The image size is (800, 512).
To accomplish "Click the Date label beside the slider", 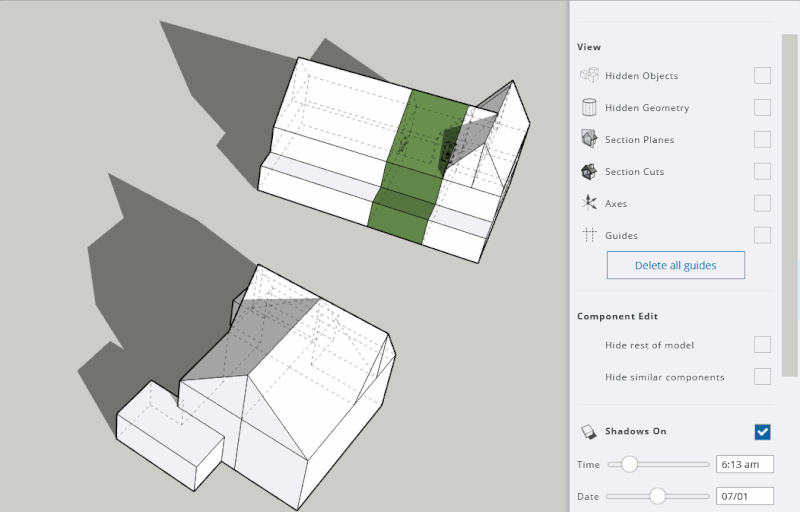I will tap(588, 496).
